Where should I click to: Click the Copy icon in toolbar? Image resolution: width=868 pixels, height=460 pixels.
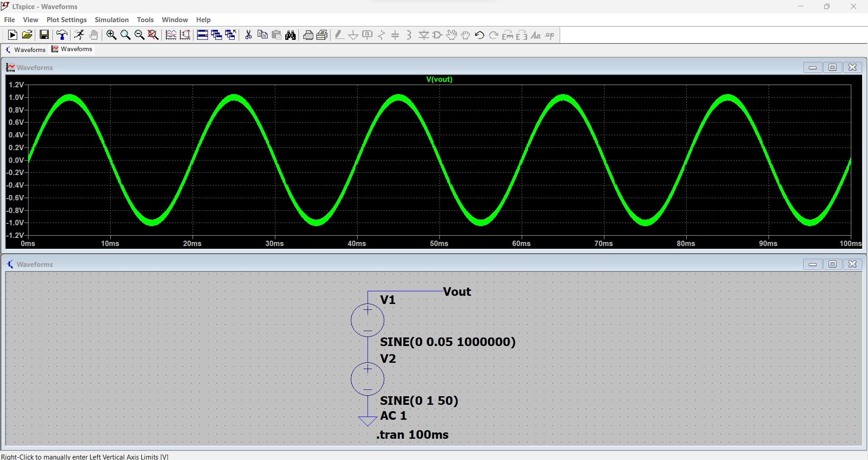262,35
